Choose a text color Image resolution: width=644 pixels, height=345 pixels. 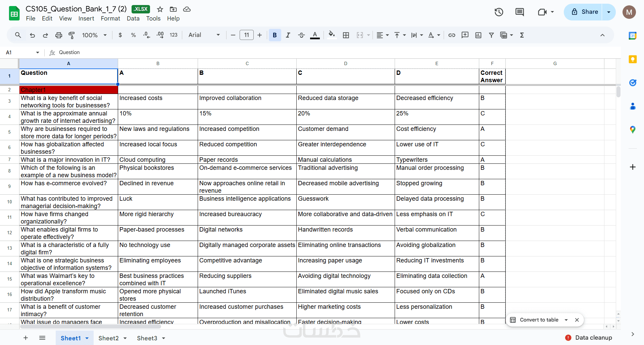[315, 35]
